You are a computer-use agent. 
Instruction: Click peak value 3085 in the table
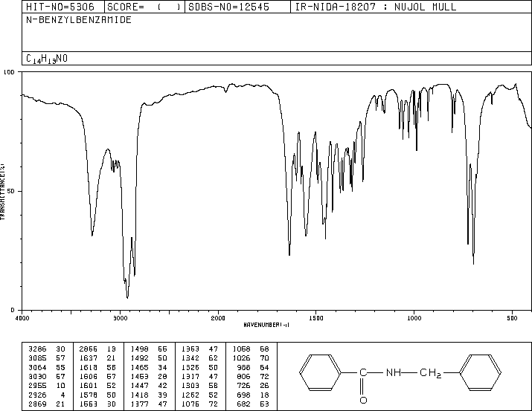(38, 358)
